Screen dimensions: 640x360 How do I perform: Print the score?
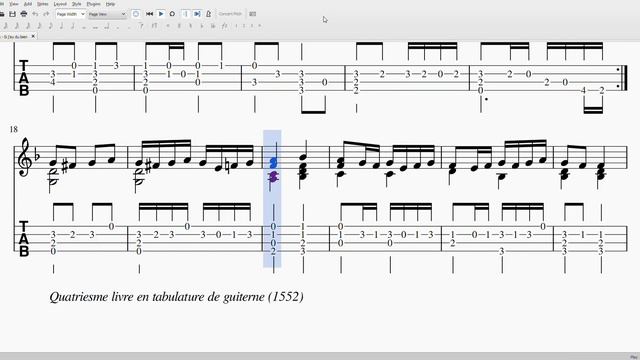point(24,14)
